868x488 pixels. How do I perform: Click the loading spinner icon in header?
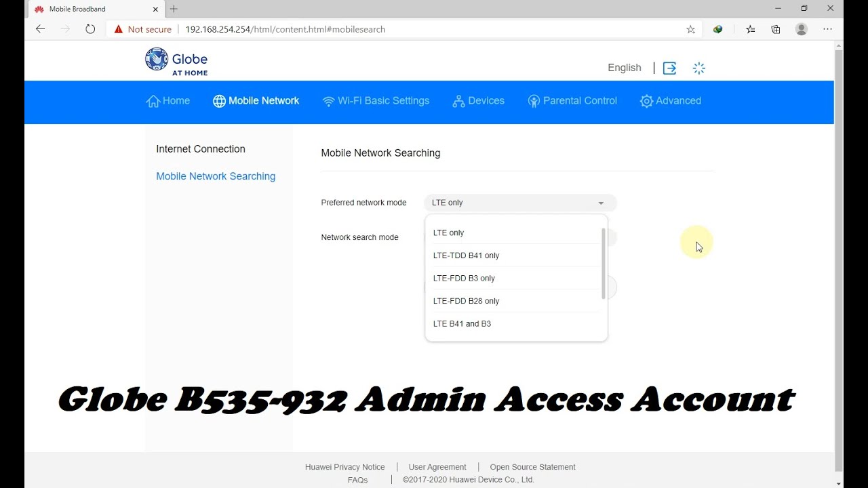click(x=699, y=68)
